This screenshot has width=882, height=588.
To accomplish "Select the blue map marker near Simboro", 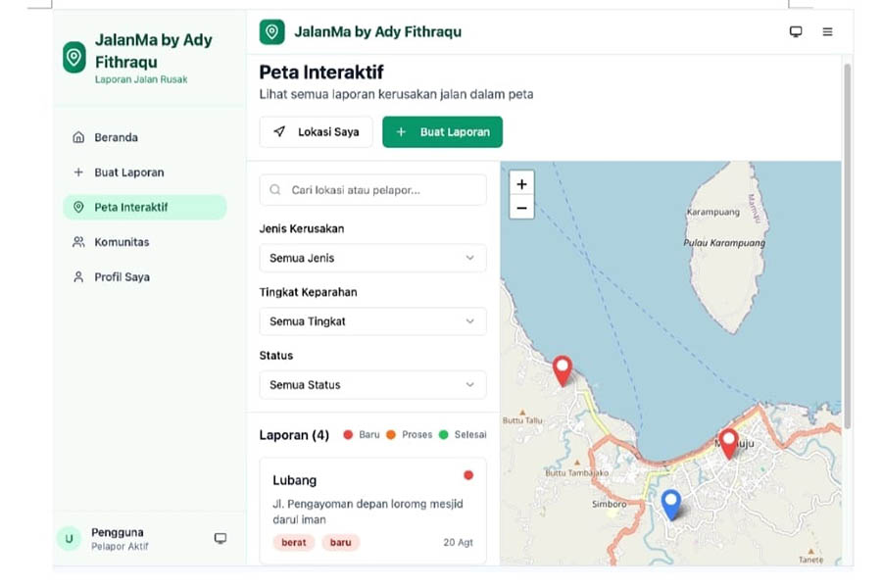I will (670, 504).
